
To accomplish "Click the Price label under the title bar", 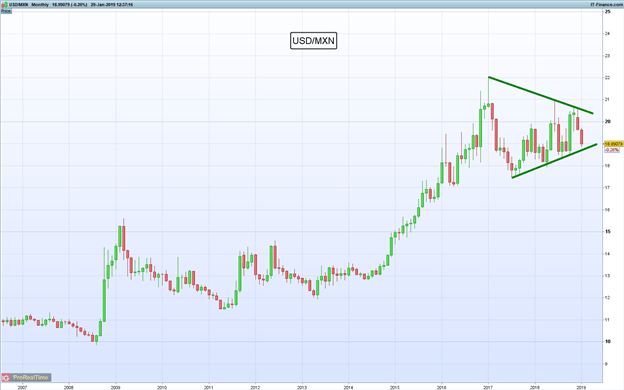I will click(6, 11).
